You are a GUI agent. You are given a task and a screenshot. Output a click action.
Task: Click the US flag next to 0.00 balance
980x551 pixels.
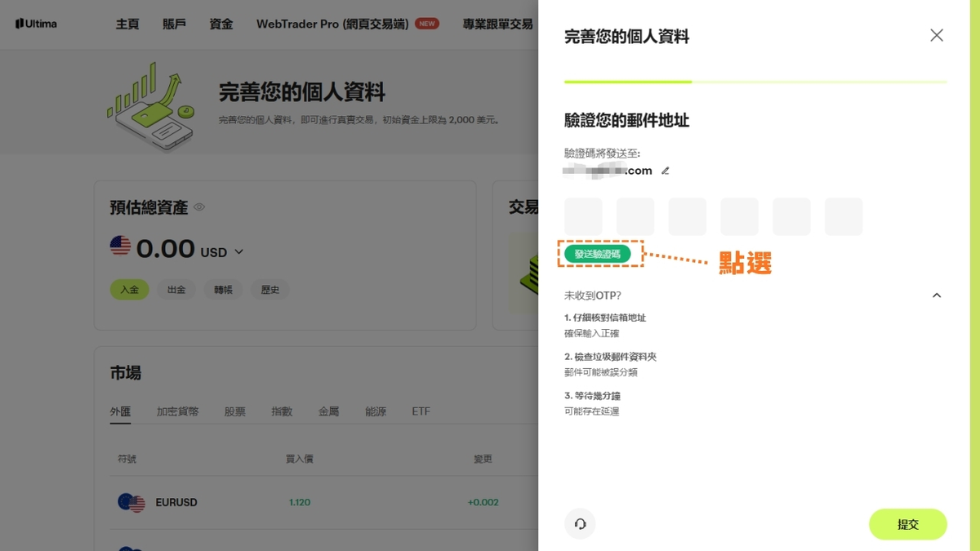(120, 246)
